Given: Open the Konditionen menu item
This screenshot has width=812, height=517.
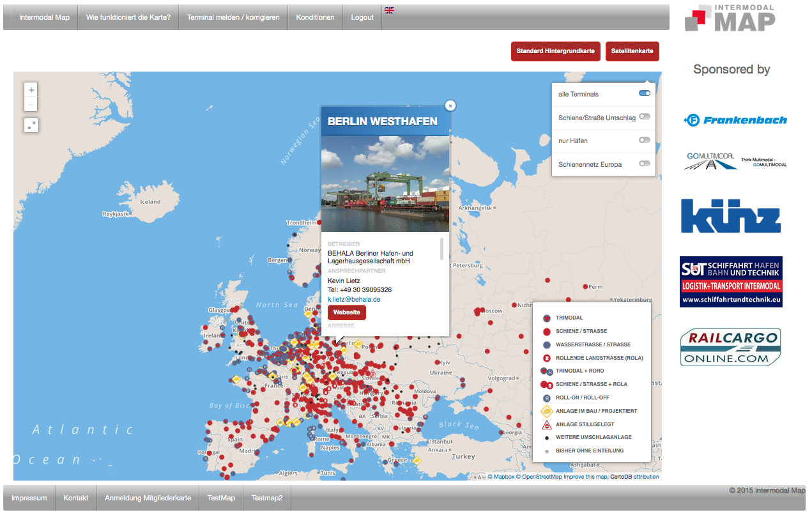Looking at the screenshot, I should coord(315,17).
